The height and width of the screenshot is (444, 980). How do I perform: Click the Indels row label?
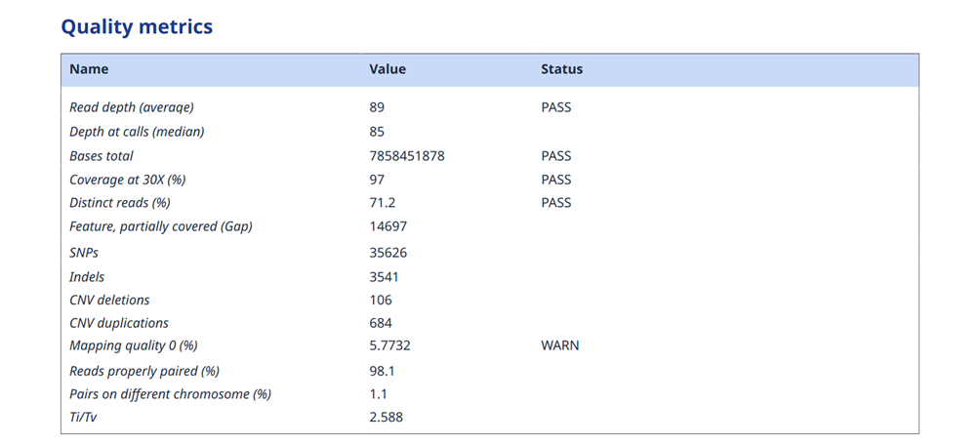tap(87, 277)
